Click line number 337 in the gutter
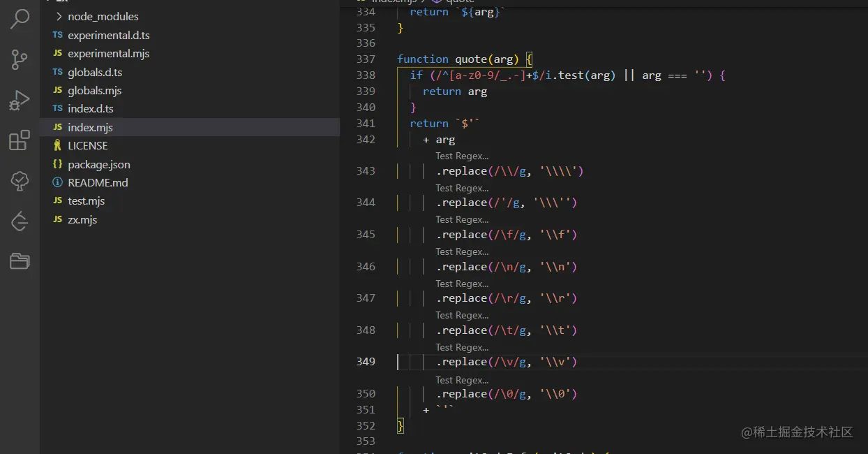 [x=366, y=59]
